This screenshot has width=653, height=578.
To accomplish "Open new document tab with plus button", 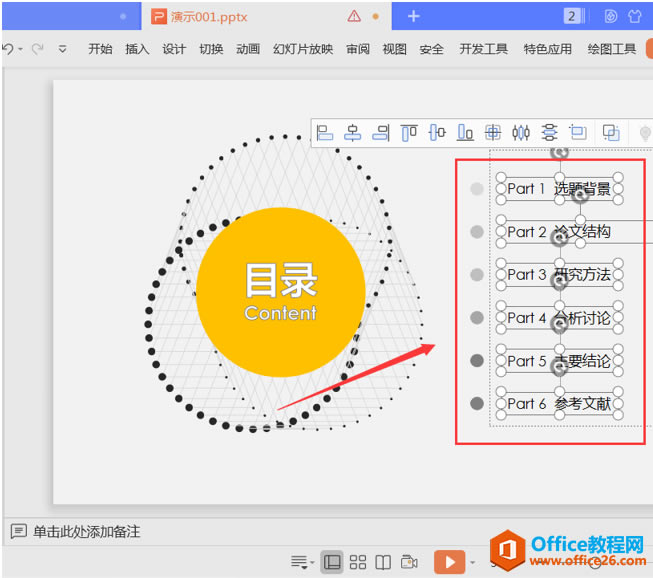I will coord(414,16).
